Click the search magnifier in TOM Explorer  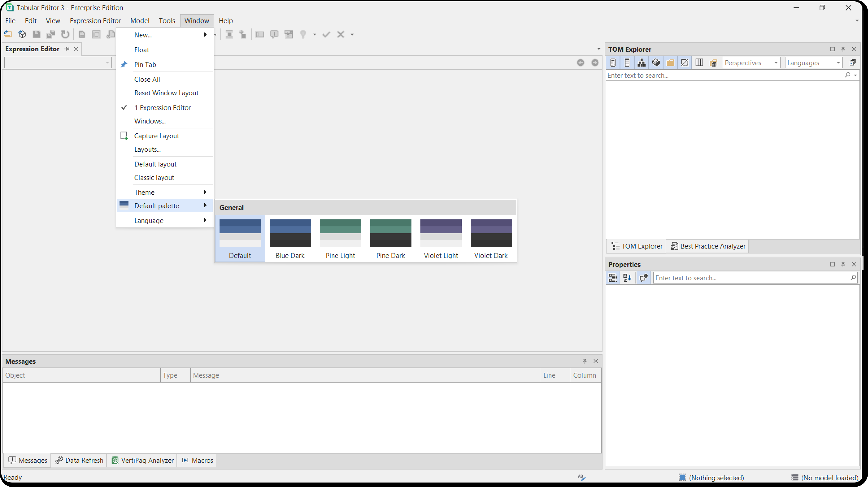coord(847,75)
